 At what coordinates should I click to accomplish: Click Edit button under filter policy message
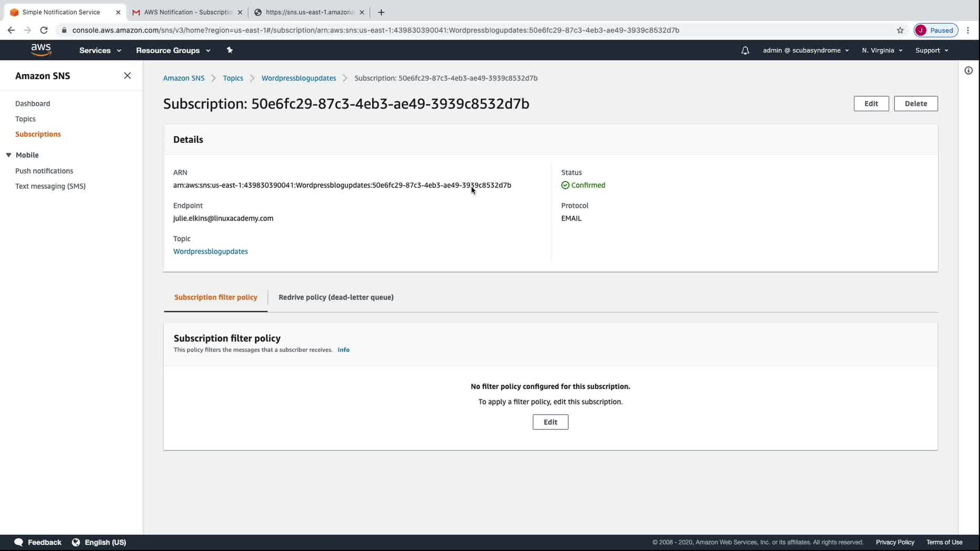click(550, 422)
